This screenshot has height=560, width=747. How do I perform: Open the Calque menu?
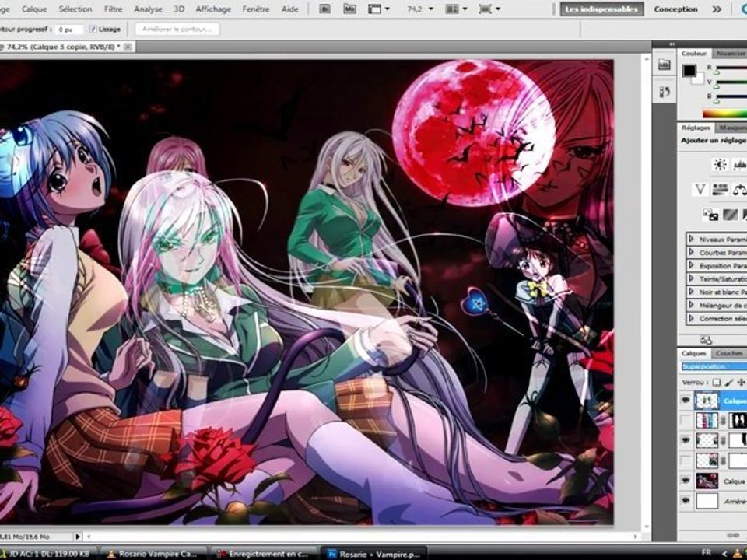[34, 9]
